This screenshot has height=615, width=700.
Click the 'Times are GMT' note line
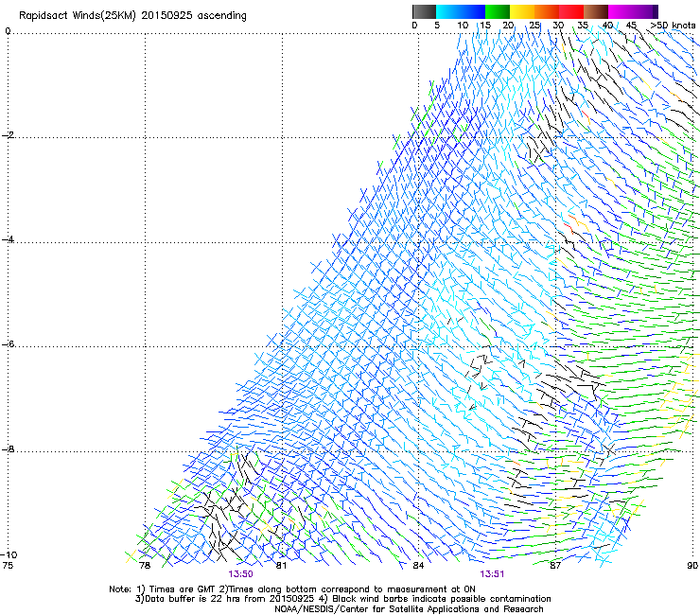coord(292,589)
